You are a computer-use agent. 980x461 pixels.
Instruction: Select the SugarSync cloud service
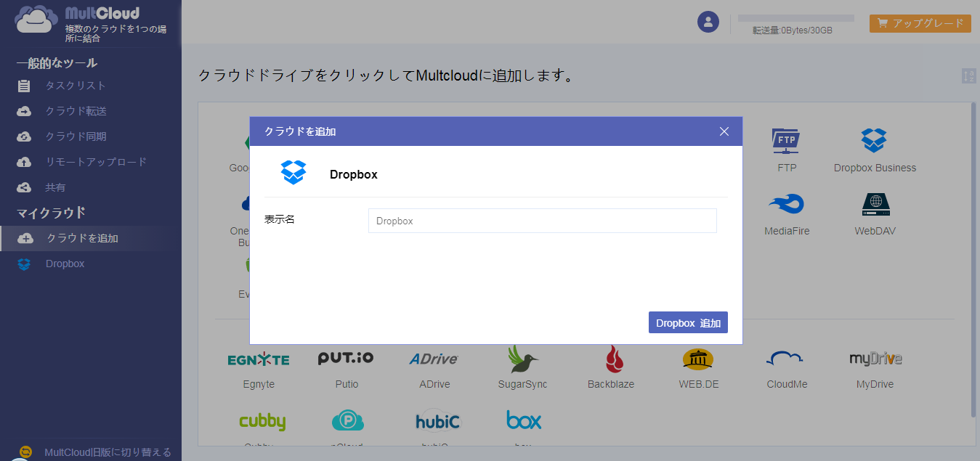pyautogui.click(x=522, y=368)
